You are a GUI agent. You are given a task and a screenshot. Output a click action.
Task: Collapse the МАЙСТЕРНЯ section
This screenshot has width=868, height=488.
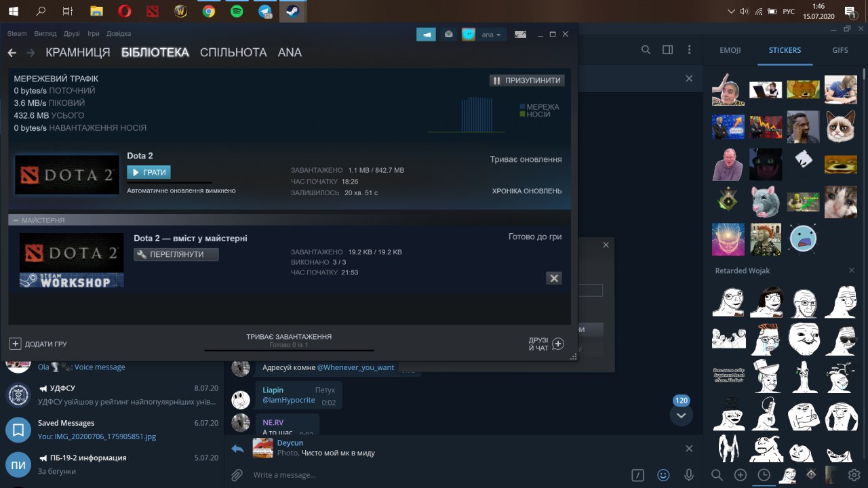15,220
